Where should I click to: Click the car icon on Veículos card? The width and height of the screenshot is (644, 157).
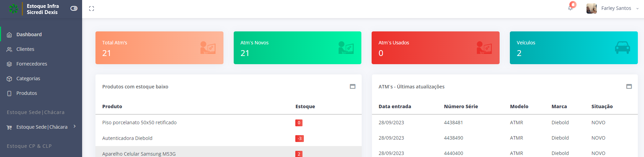[x=622, y=48]
